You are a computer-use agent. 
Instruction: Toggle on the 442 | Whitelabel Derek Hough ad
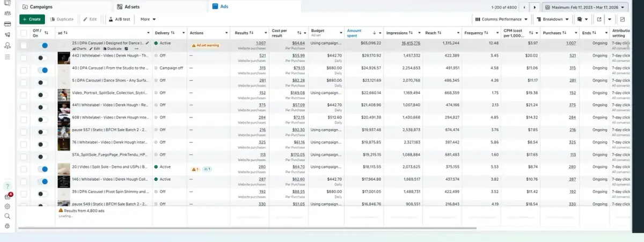click(x=42, y=58)
